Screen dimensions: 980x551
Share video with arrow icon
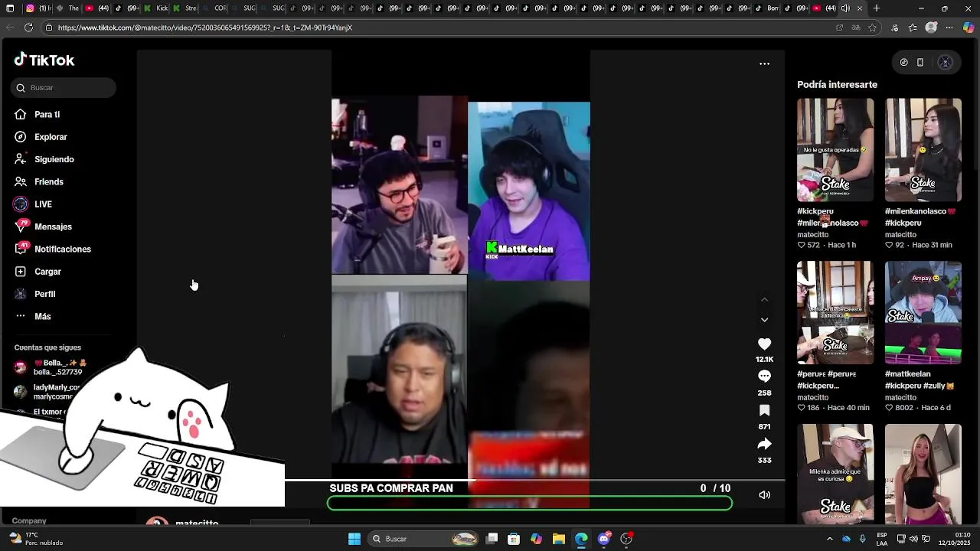[x=764, y=445]
